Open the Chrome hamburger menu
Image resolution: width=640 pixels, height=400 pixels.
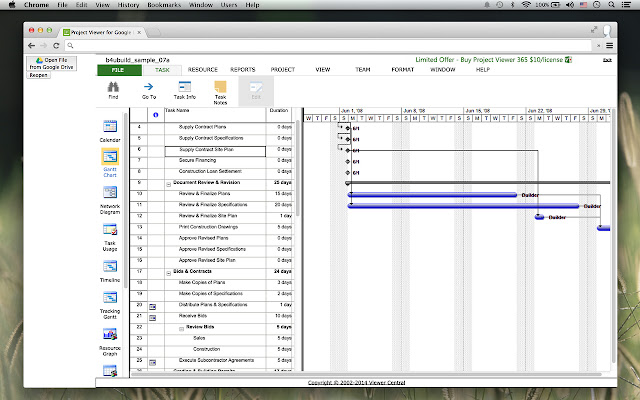[x=609, y=46]
